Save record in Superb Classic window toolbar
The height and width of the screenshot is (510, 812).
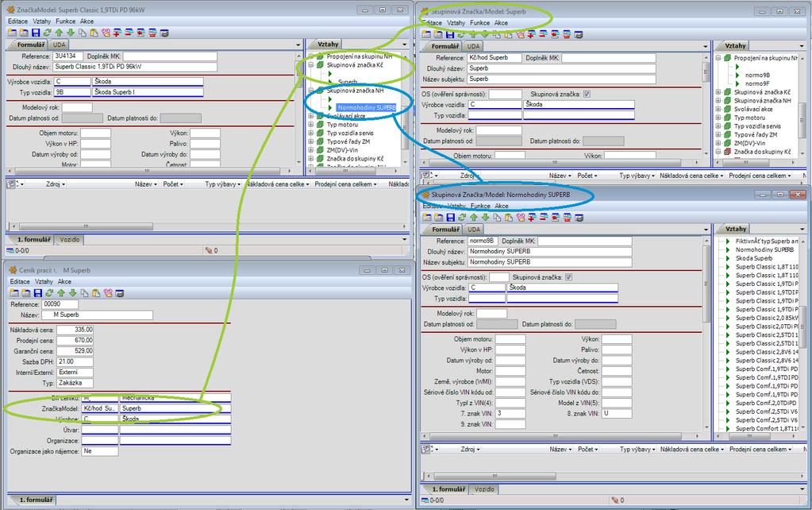coord(36,33)
